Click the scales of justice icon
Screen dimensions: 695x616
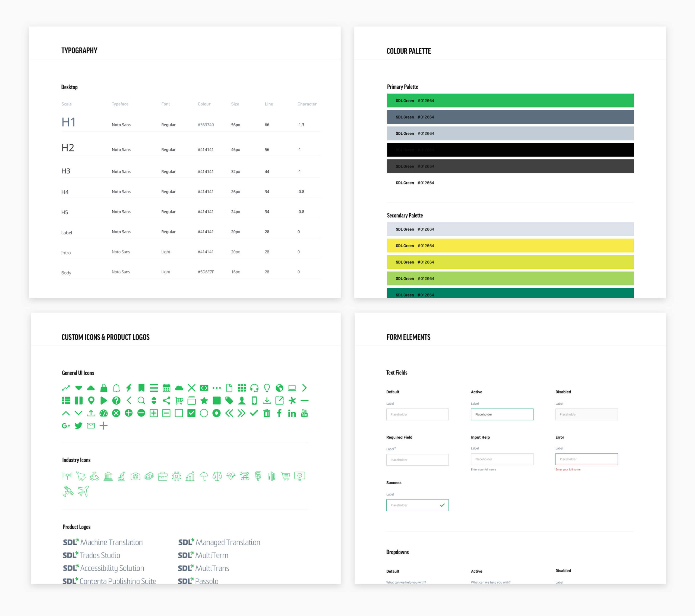pyautogui.click(x=217, y=476)
